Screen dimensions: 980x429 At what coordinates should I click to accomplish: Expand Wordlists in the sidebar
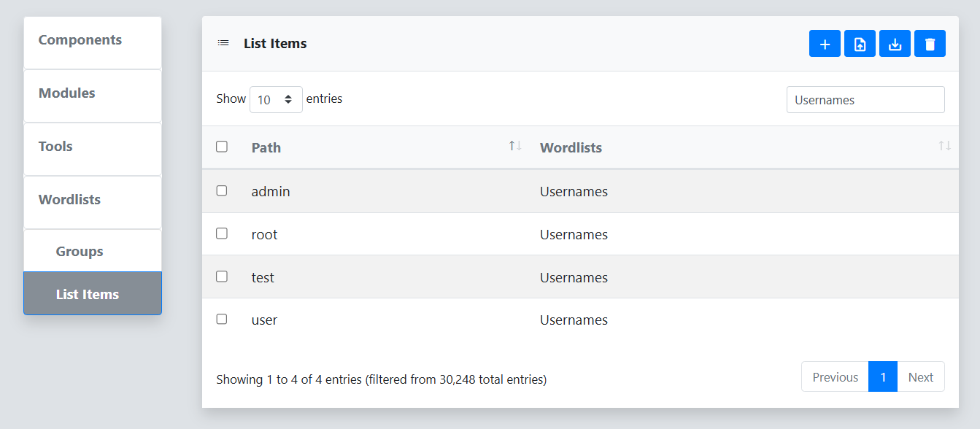tap(93, 202)
